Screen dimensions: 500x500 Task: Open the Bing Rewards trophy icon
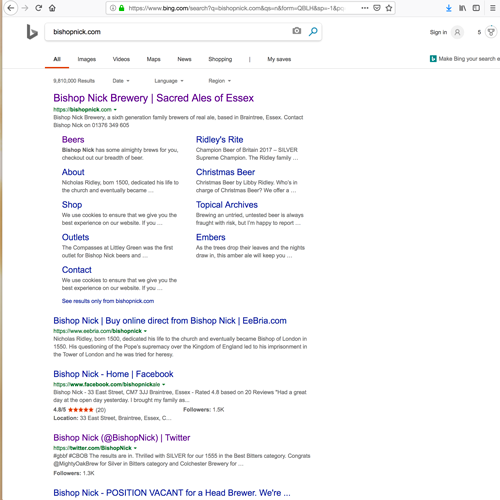click(x=491, y=32)
